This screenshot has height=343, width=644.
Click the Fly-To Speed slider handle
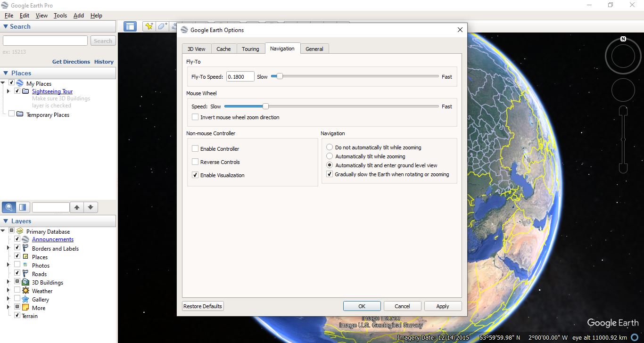(280, 76)
